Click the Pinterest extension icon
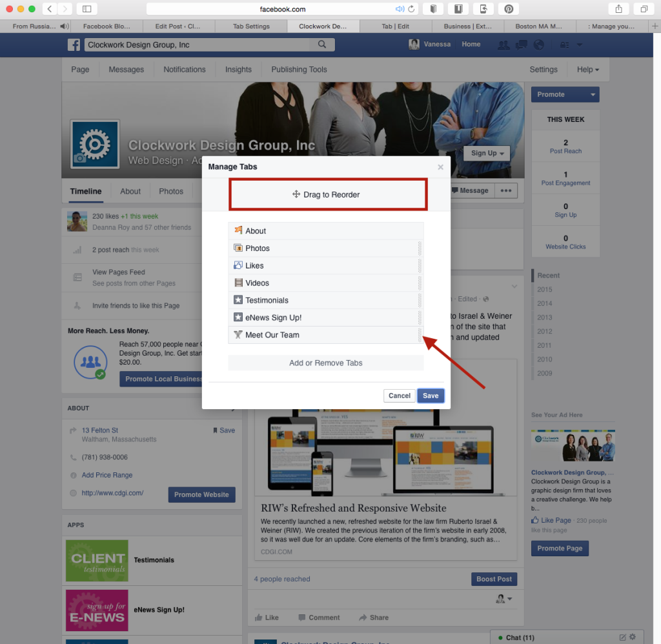 [x=509, y=9]
